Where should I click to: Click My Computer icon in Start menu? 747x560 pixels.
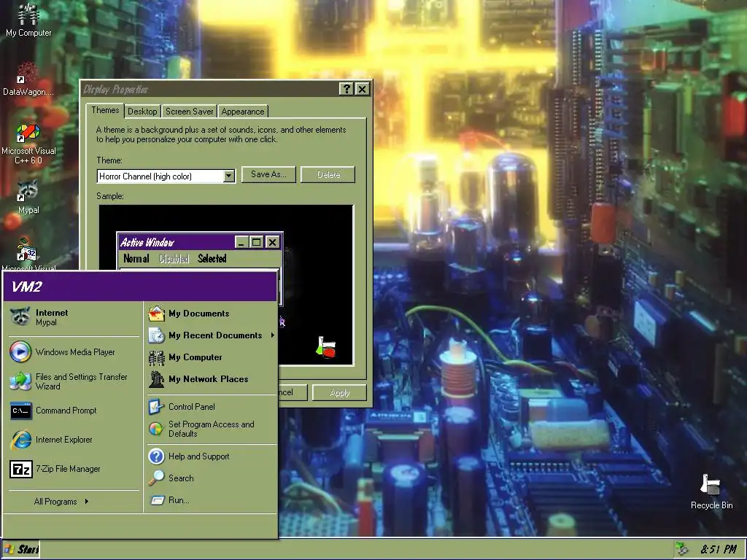tap(156, 357)
